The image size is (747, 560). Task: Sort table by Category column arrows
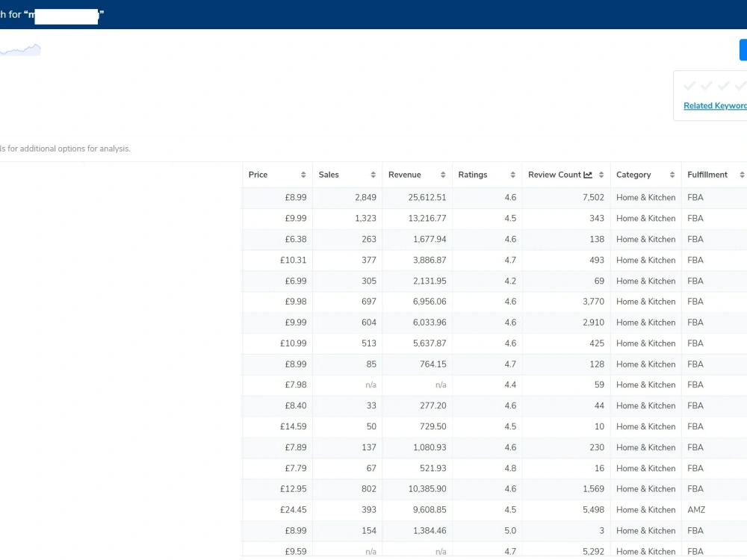pyautogui.click(x=672, y=175)
